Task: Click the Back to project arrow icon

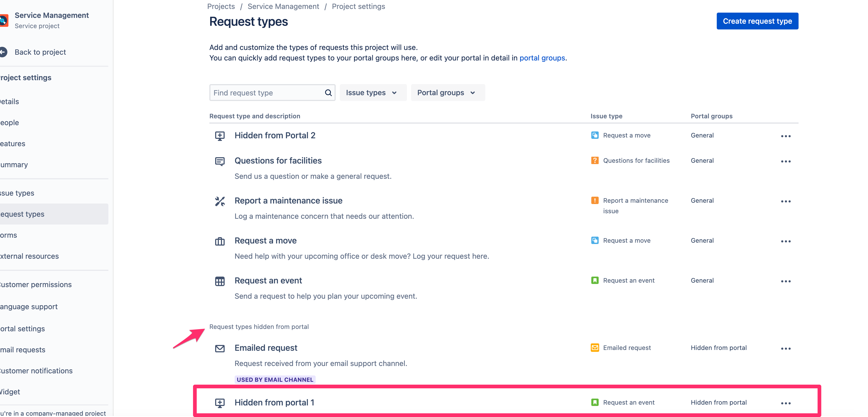Action: 3,52
